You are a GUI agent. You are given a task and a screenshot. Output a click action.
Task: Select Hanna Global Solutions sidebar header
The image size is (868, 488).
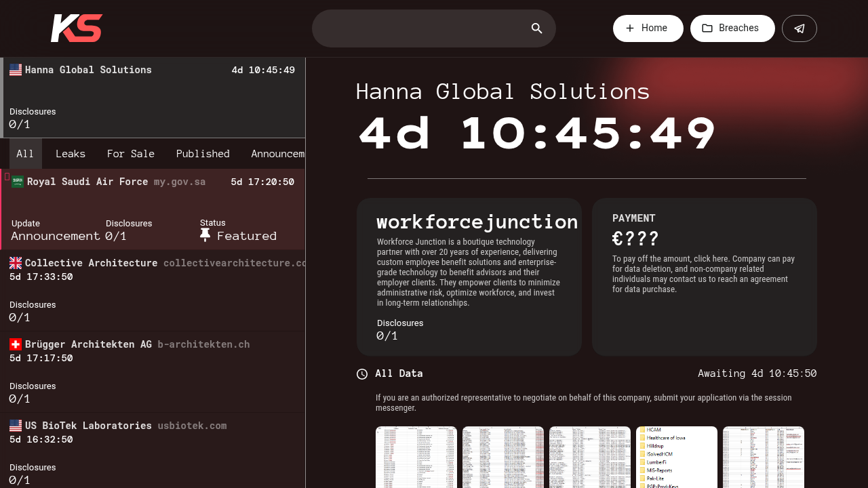[x=153, y=98]
